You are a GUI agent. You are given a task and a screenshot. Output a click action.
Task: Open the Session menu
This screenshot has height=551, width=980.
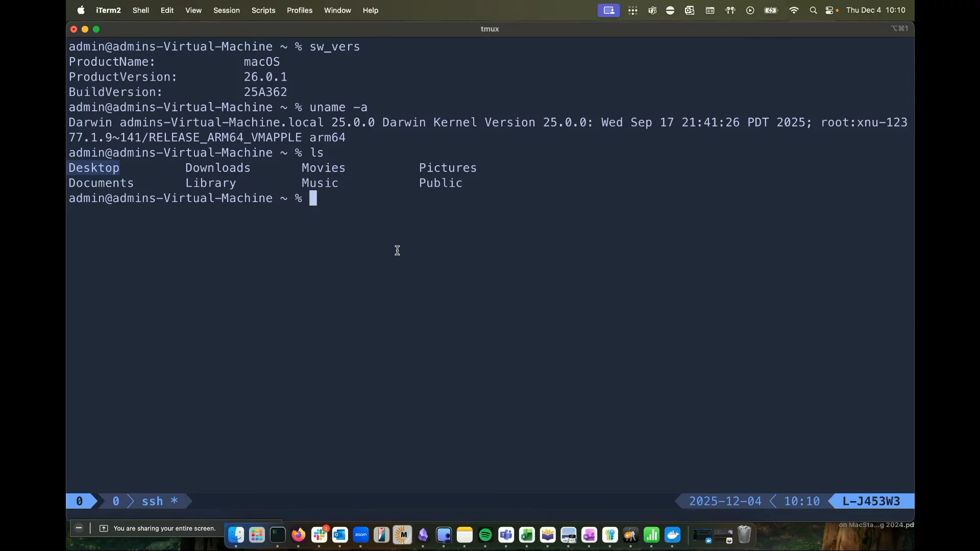(x=226, y=10)
